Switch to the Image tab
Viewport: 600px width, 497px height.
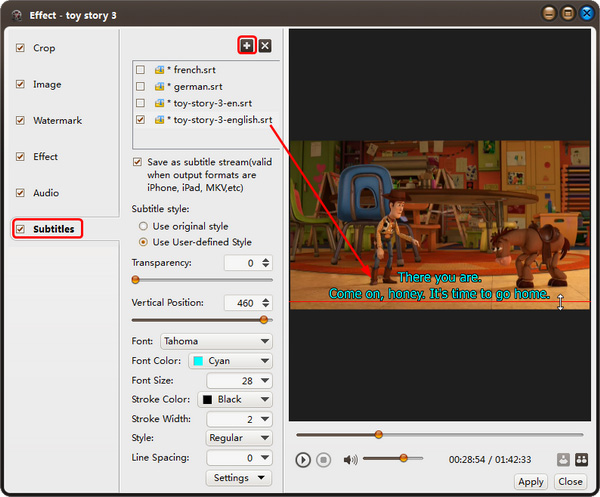pyautogui.click(x=47, y=84)
